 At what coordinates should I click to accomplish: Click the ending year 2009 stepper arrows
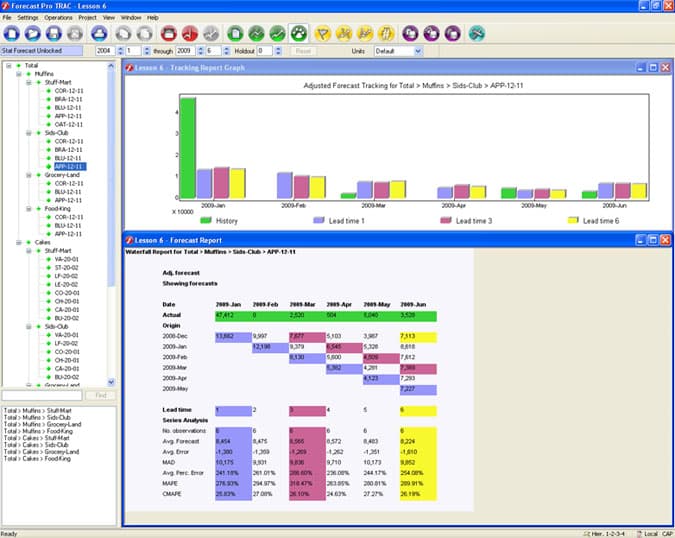(x=201, y=51)
